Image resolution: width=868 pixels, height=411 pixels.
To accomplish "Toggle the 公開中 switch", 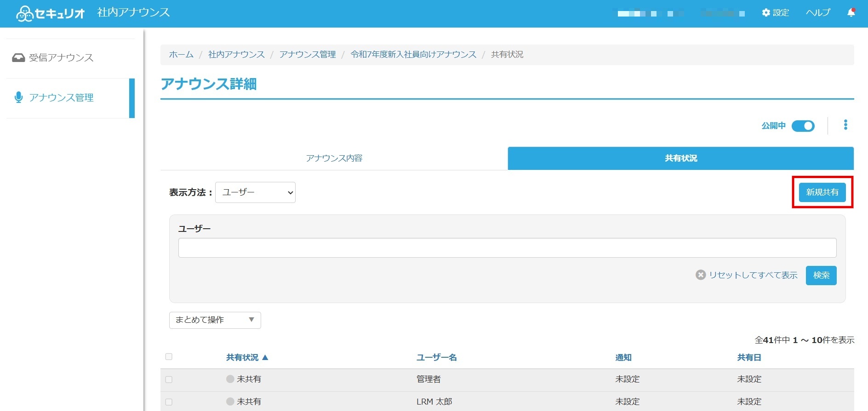I will (803, 126).
